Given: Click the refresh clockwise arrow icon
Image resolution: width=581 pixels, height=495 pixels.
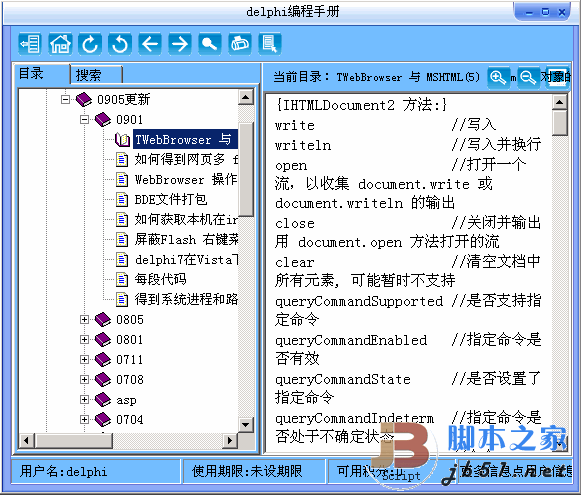Looking at the screenshot, I should point(90,44).
